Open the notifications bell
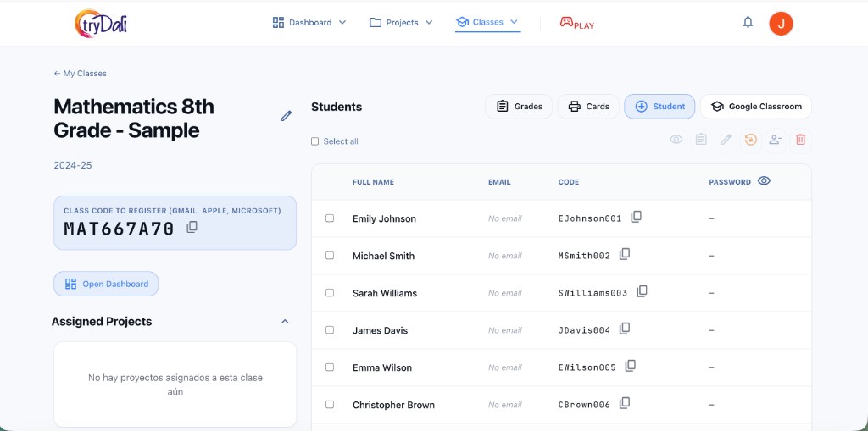The height and width of the screenshot is (431, 868). (748, 23)
